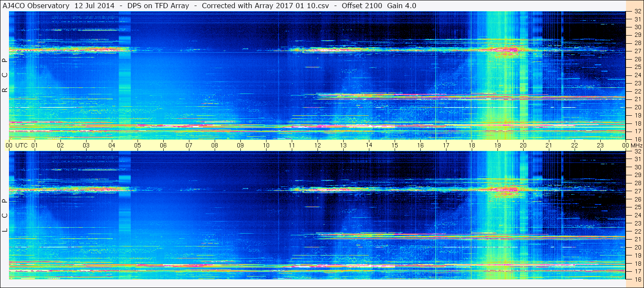Screen dimensions: 644x288
Task: Select the 23 hour marker
Action: click(600, 145)
